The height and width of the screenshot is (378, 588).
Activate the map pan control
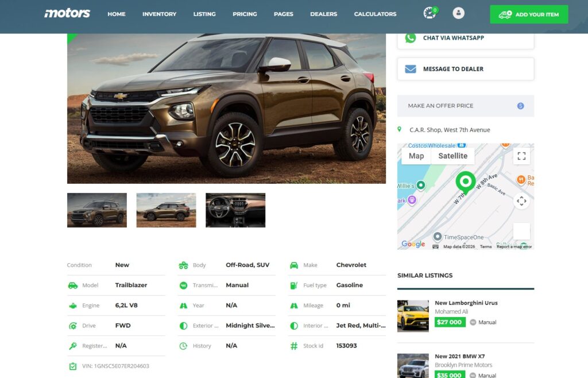[521, 201]
